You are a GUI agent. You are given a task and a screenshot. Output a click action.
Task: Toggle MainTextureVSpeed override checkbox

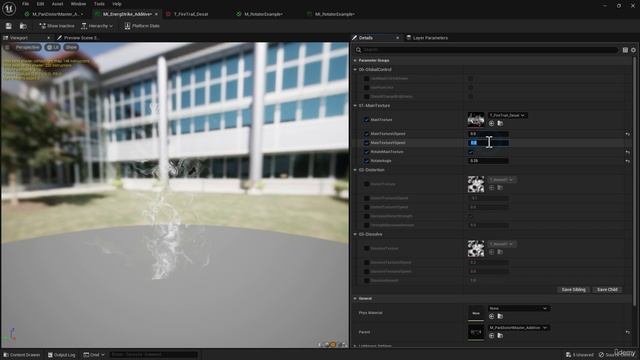[x=366, y=143]
